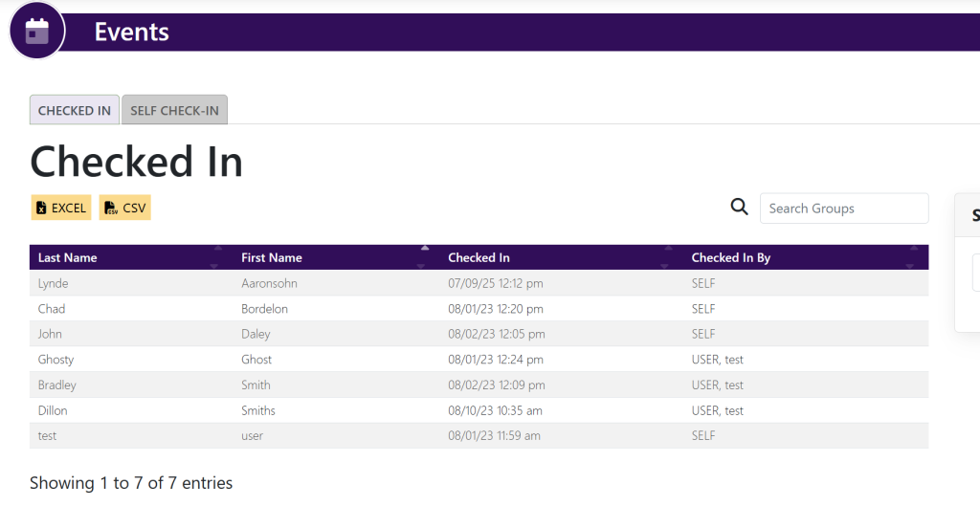Screen dimensions: 980x506
Task: Click the Events page title
Action: pyautogui.click(x=132, y=32)
